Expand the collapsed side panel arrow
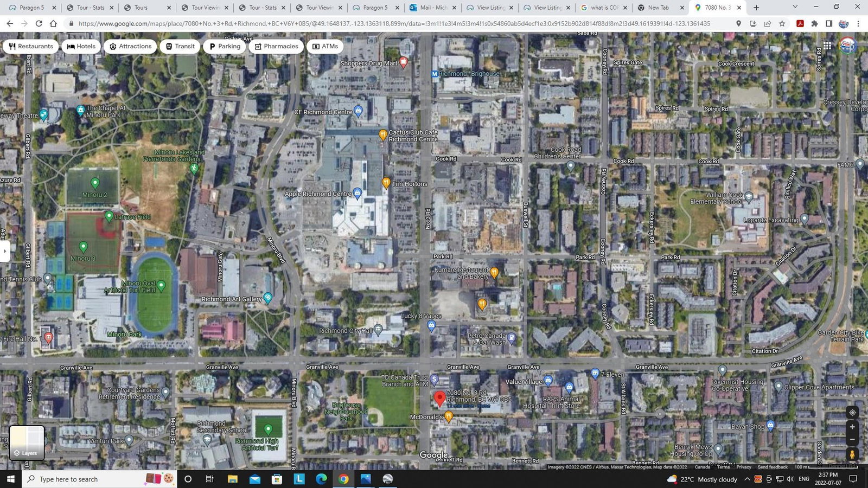Viewport: 868px width, 488px height. point(5,251)
